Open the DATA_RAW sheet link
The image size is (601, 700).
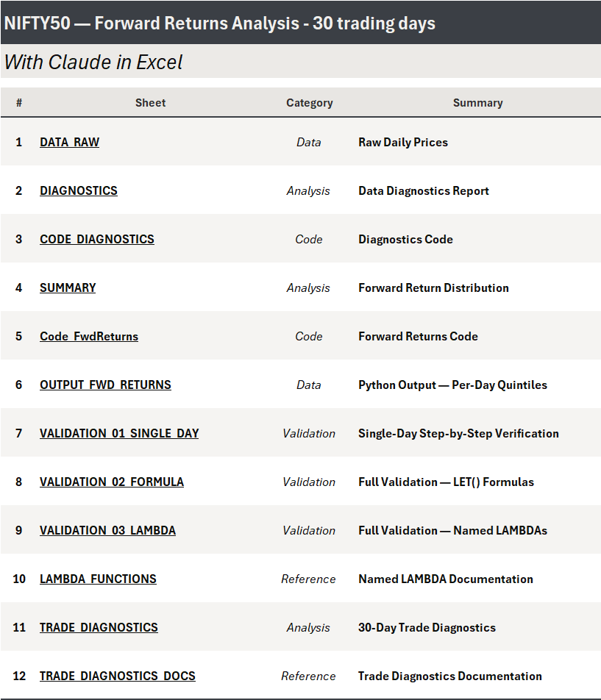pos(69,142)
